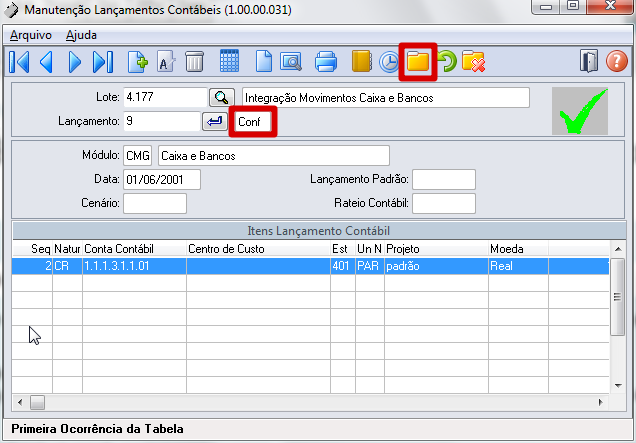Viewport: 636px width, 443px height.
Task: Click the Real currency cell
Action: (x=518, y=266)
